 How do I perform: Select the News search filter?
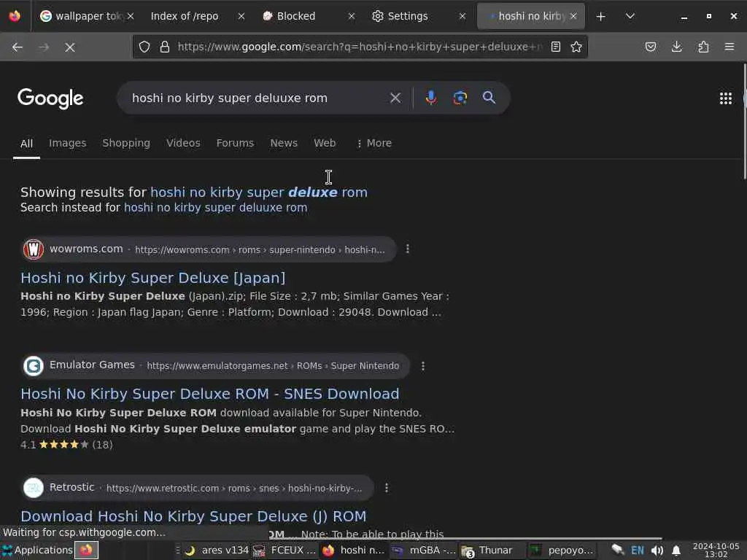point(284,143)
